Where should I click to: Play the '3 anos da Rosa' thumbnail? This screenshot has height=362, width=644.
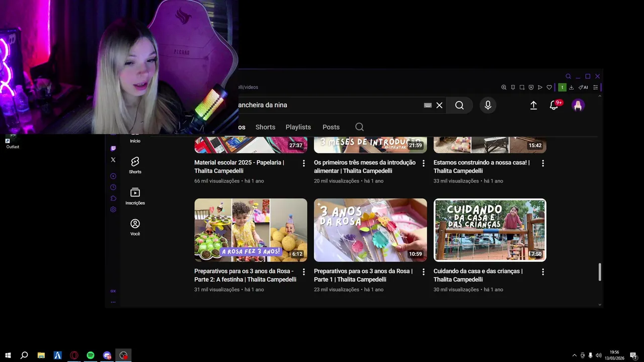tap(370, 230)
